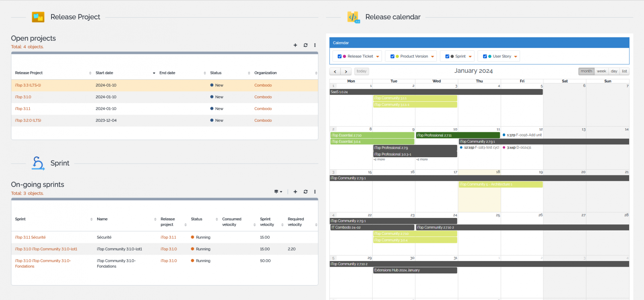Open sprint iTop 3.1.1 Sécurité
The height and width of the screenshot is (300, 644).
(30, 237)
